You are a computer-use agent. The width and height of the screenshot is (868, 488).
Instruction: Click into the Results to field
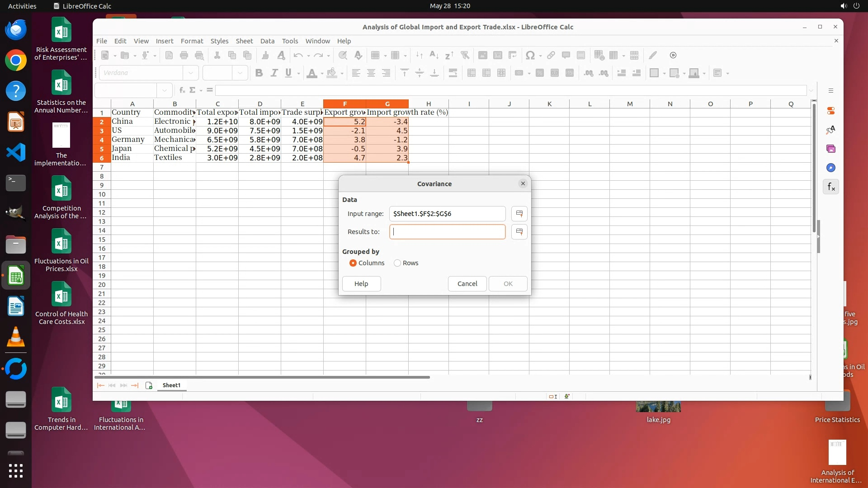[x=447, y=232]
